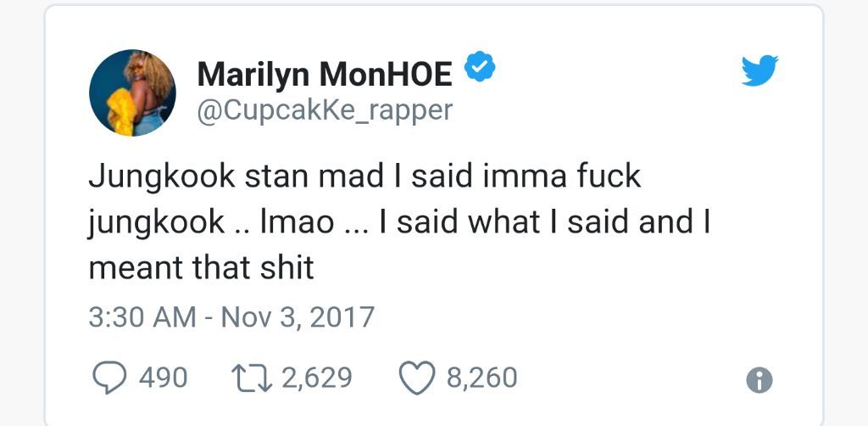Click the 3:30 AM time text
Viewport: 868px width, 426px height.
click(142, 318)
